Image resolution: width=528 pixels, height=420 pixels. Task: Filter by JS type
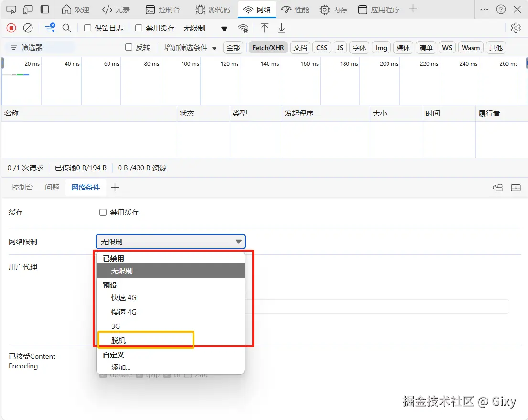(340, 48)
